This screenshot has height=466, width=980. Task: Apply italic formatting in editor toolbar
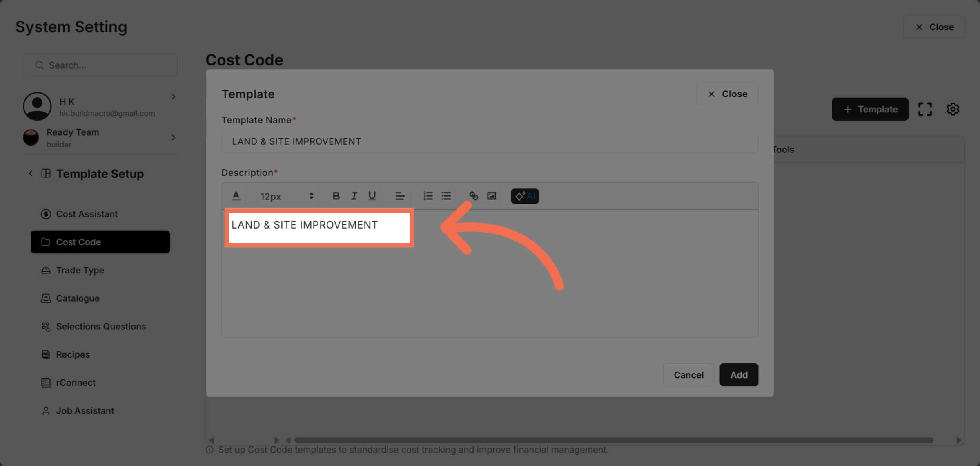pyautogui.click(x=354, y=196)
